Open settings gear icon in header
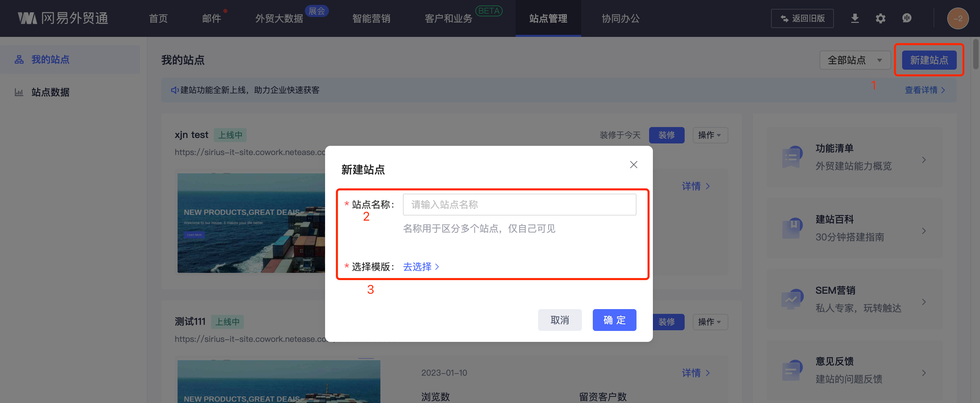Image resolution: width=980 pixels, height=403 pixels. click(880, 18)
